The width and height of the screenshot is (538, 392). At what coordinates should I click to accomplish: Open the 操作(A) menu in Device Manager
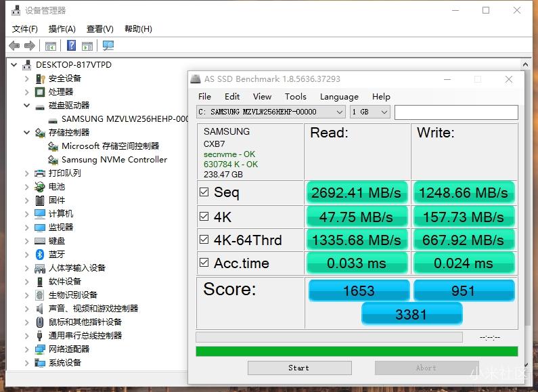click(62, 28)
